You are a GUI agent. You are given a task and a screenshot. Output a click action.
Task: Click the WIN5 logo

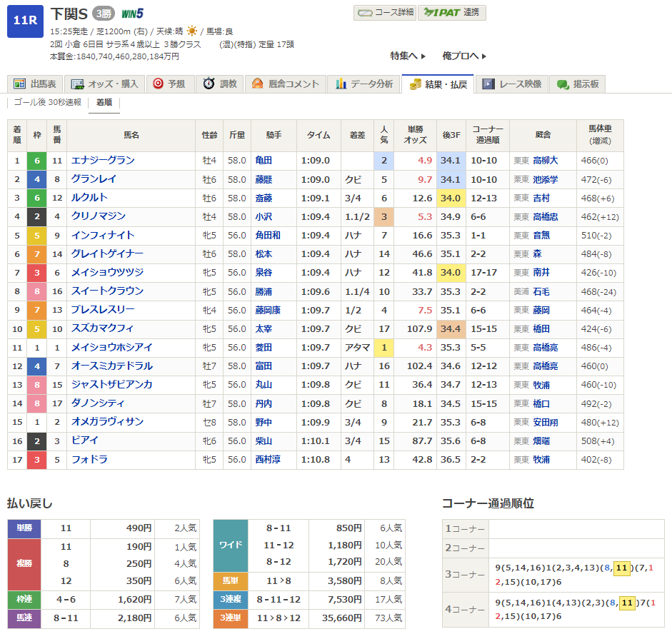132,14
